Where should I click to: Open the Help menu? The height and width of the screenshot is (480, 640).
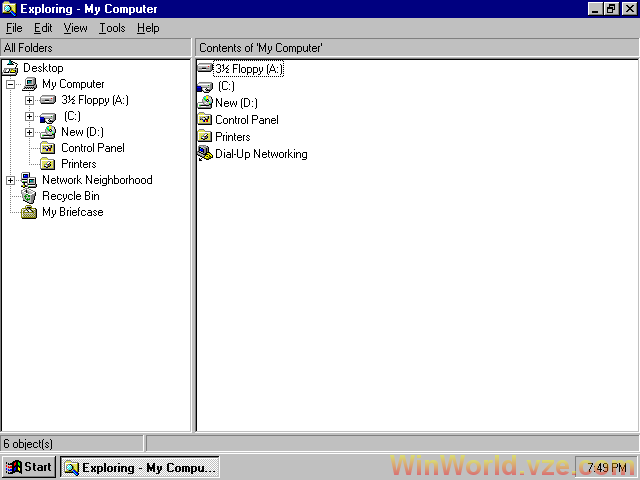[x=148, y=28]
